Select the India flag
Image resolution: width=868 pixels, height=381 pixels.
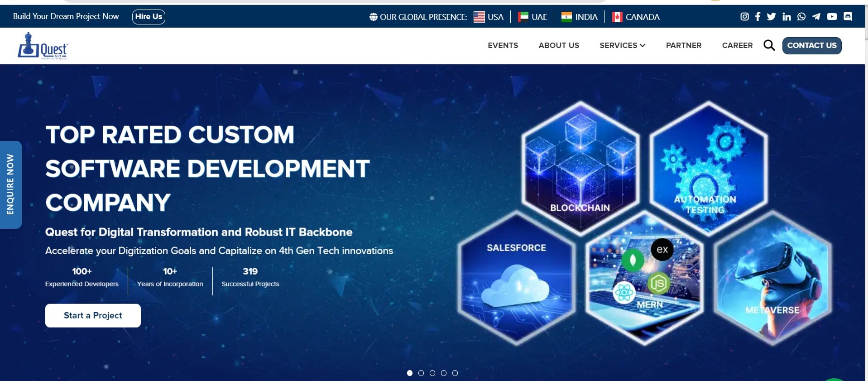[566, 17]
